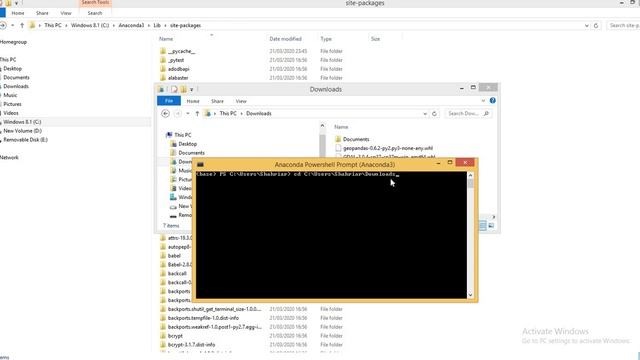Click Help icon in Downloads window
The width and height of the screenshot is (640, 360).
tap(493, 100)
